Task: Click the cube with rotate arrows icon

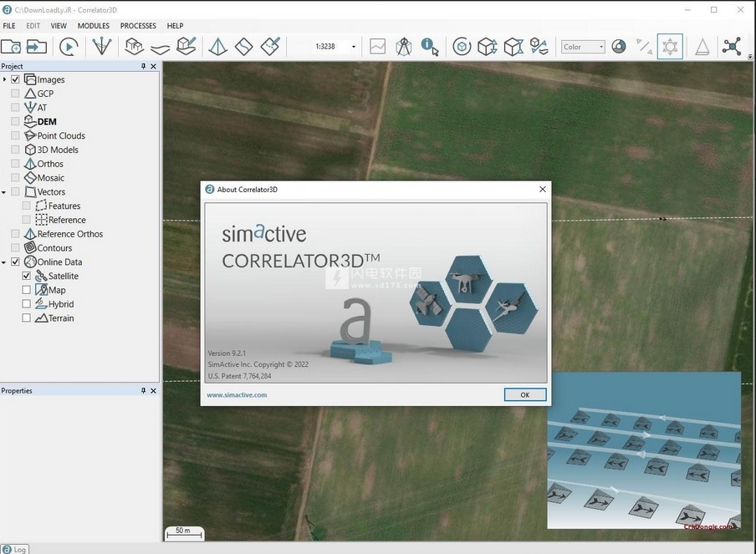Action: click(488, 47)
